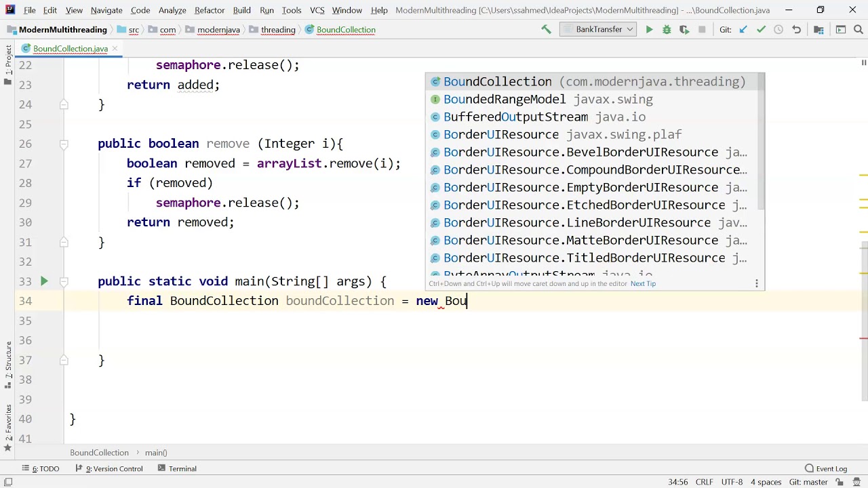Run with coverage icon in toolbar

click(684, 30)
